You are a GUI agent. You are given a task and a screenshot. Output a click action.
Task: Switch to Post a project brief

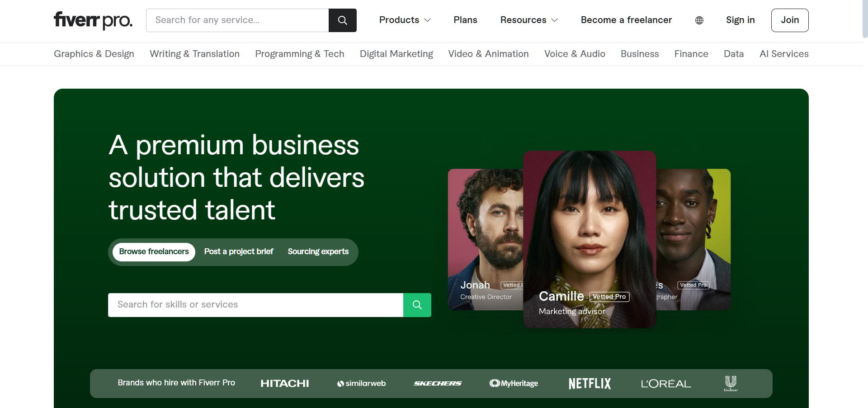239,252
